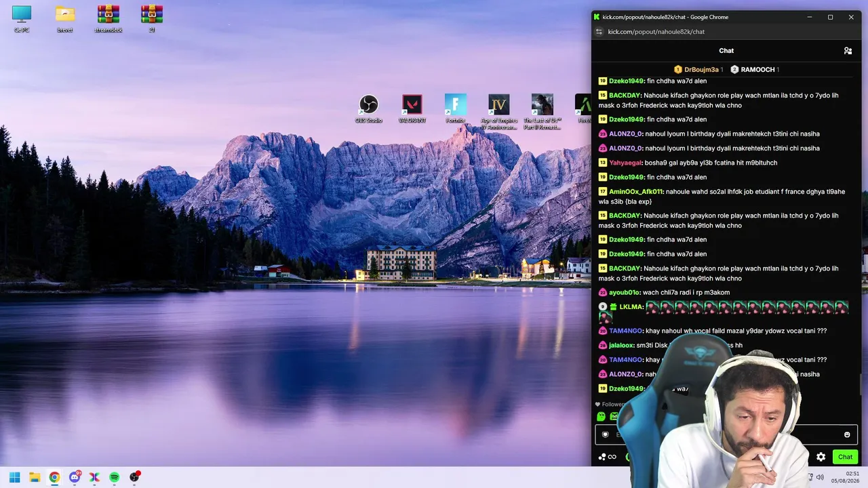Screen dimensions: 868x488
Task: Open the chat user list icon
Action: pos(848,51)
